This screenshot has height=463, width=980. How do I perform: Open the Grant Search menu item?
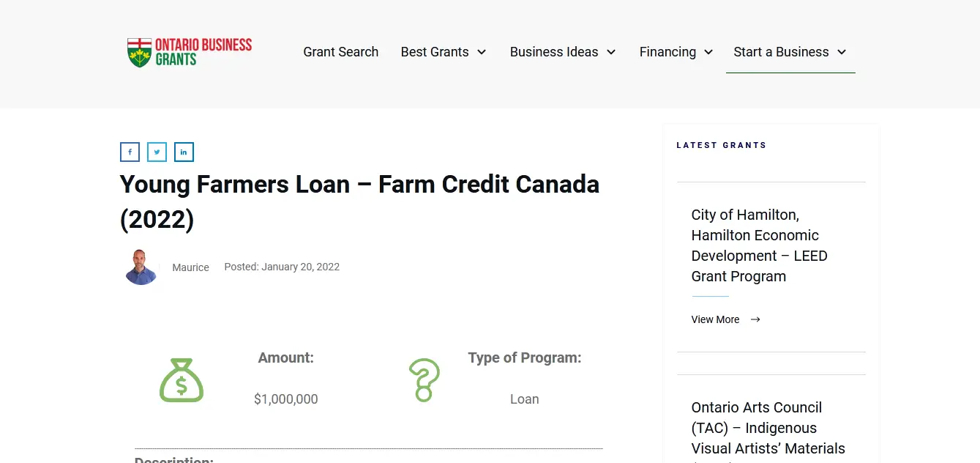(x=340, y=52)
